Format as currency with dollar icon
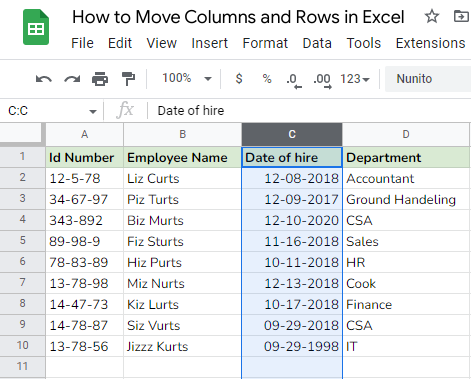The width and height of the screenshot is (471, 379). click(x=239, y=79)
